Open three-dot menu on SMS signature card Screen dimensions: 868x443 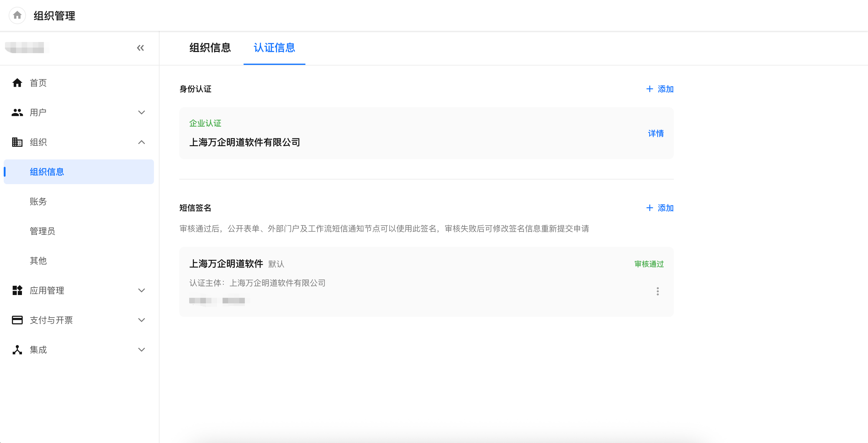pyautogui.click(x=657, y=291)
